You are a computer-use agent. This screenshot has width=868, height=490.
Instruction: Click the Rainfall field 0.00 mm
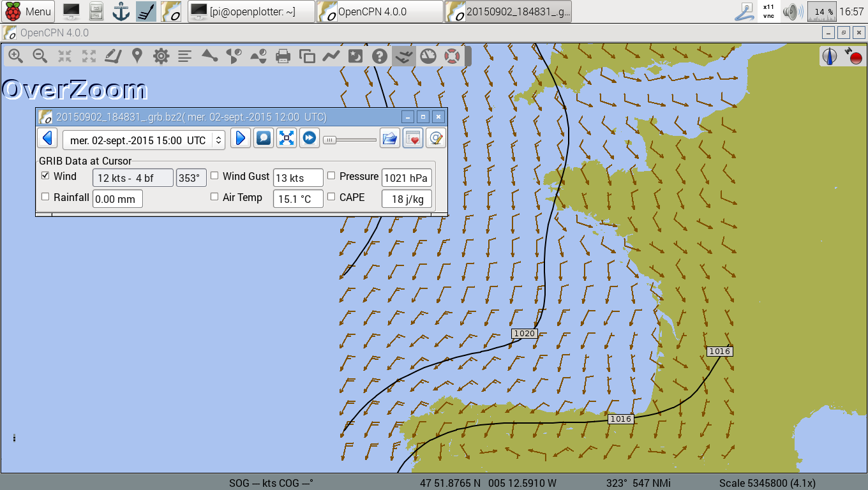[117, 199]
